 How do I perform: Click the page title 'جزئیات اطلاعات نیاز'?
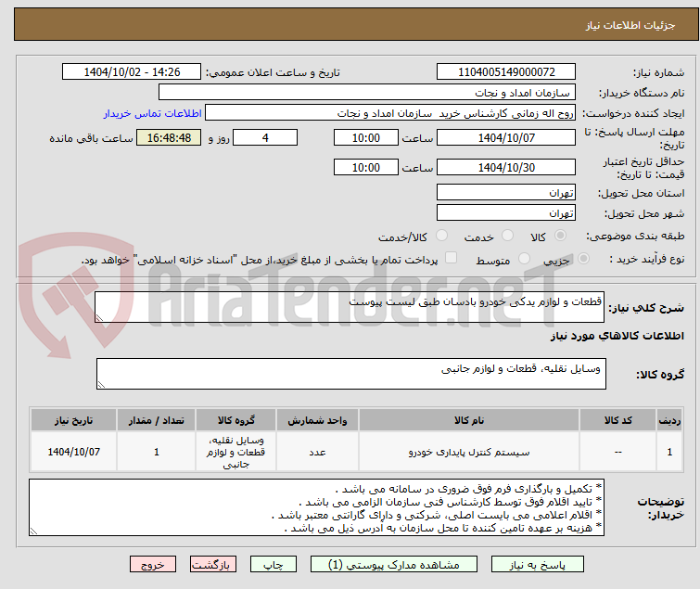[630, 25]
